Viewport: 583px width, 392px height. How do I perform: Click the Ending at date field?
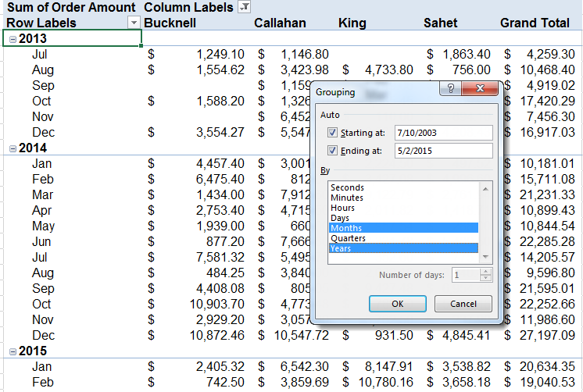pyautogui.click(x=443, y=151)
